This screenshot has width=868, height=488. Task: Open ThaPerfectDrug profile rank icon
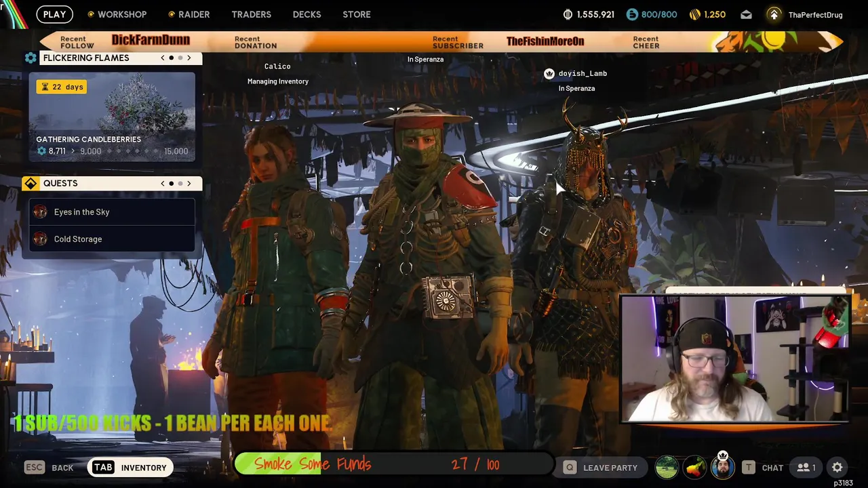[x=774, y=14]
